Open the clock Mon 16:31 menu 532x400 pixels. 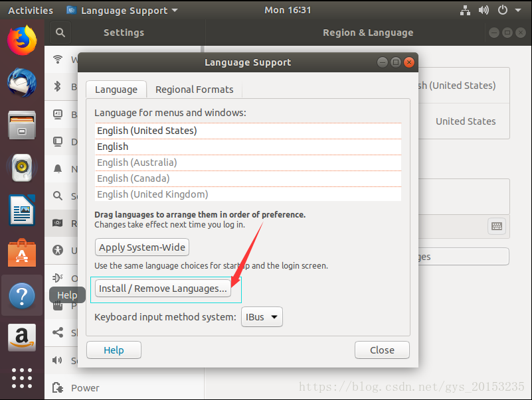288,10
